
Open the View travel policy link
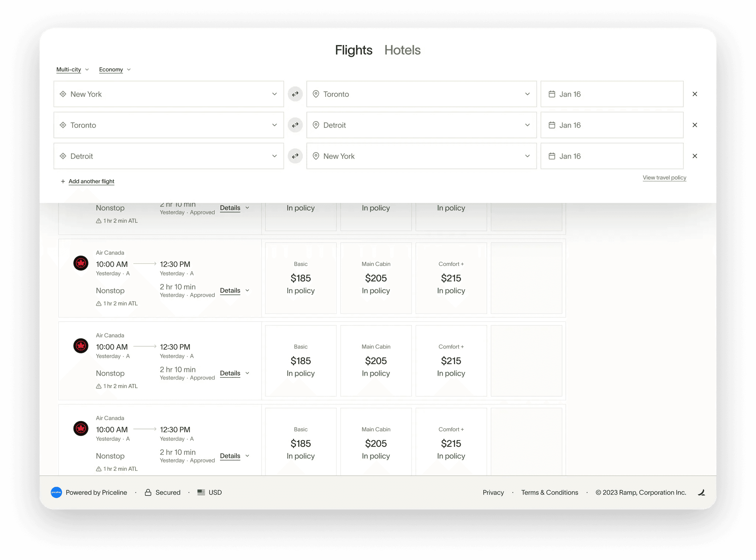pyautogui.click(x=664, y=177)
